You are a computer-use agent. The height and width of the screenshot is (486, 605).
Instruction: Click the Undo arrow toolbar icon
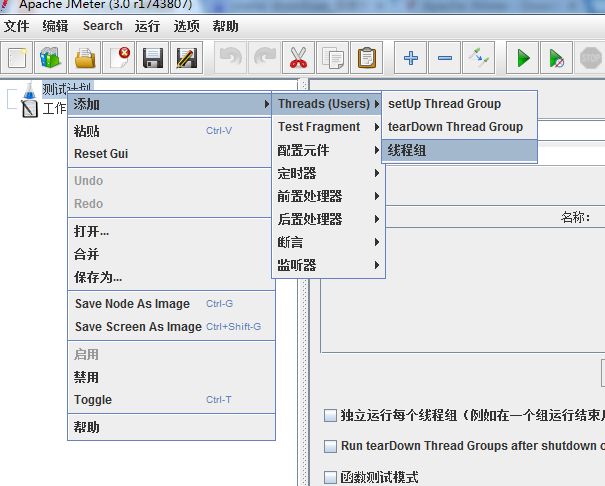[x=230, y=58]
